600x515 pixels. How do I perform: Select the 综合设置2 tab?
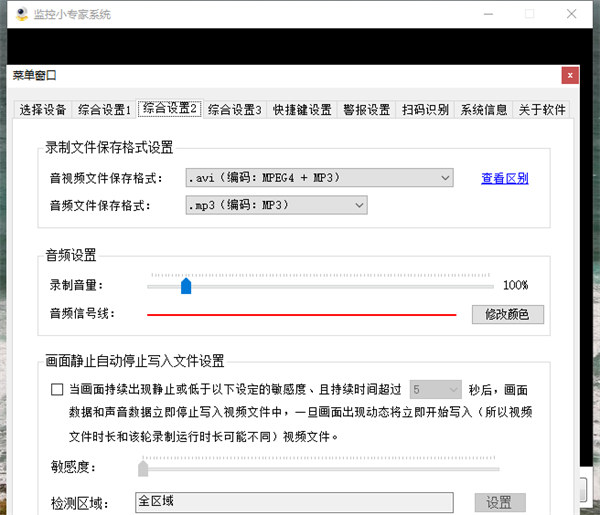170,109
